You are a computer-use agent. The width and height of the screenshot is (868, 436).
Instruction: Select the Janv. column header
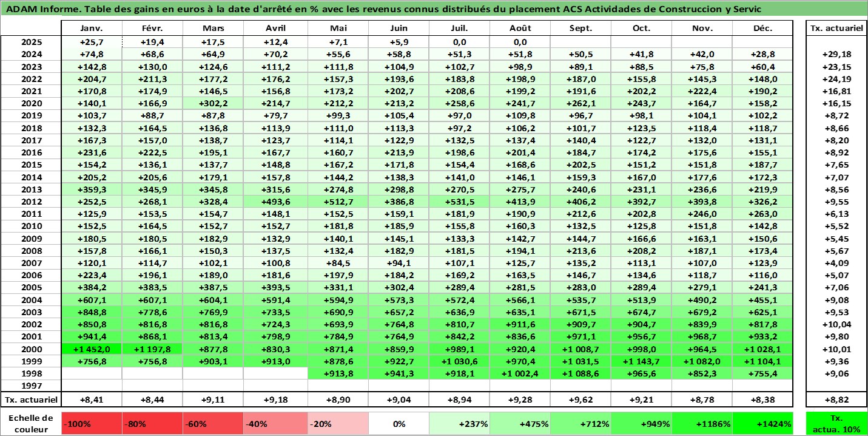click(92, 29)
